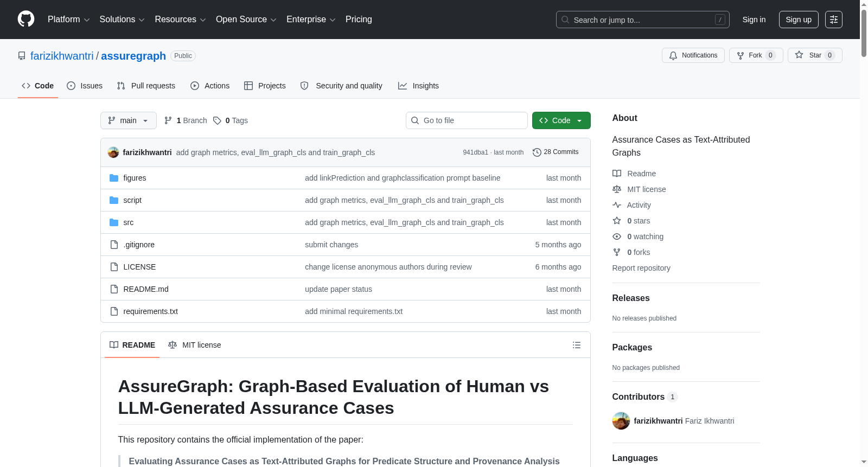The height and width of the screenshot is (467, 868).
Task: Open the 941dba1 commit hash link
Action: pos(475,152)
